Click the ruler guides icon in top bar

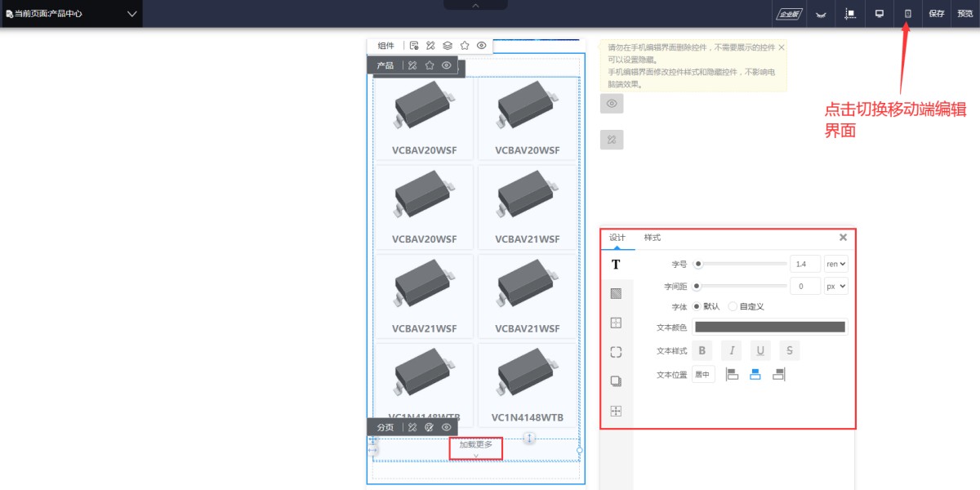tap(850, 14)
